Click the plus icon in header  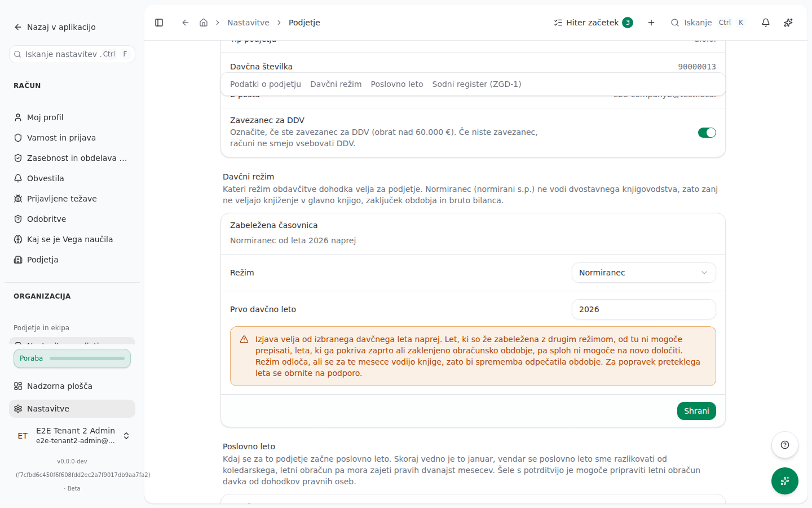point(651,23)
